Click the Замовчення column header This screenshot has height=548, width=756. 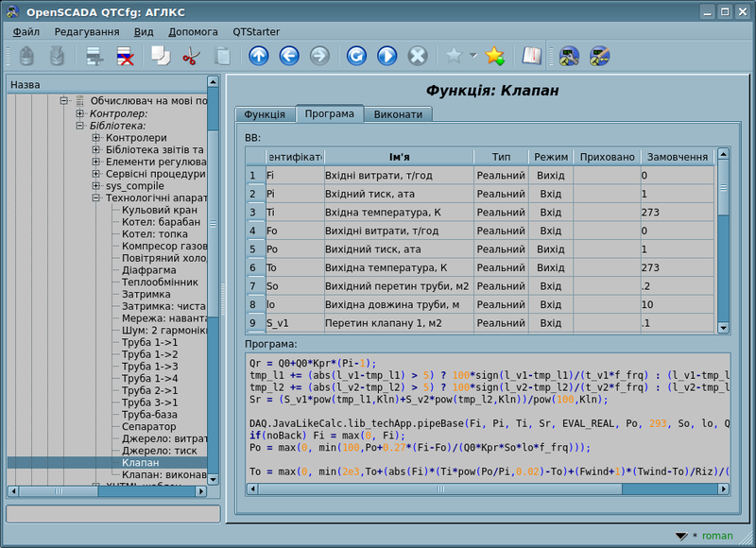click(678, 157)
